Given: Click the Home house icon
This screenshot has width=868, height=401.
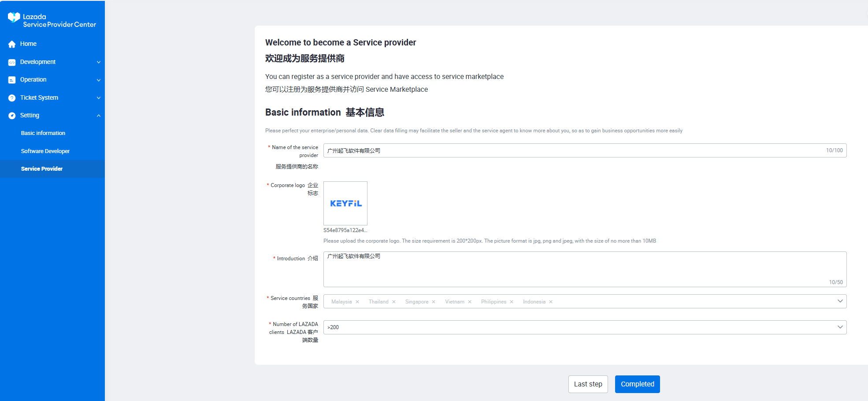Looking at the screenshot, I should pyautogui.click(x=12, y=44).
